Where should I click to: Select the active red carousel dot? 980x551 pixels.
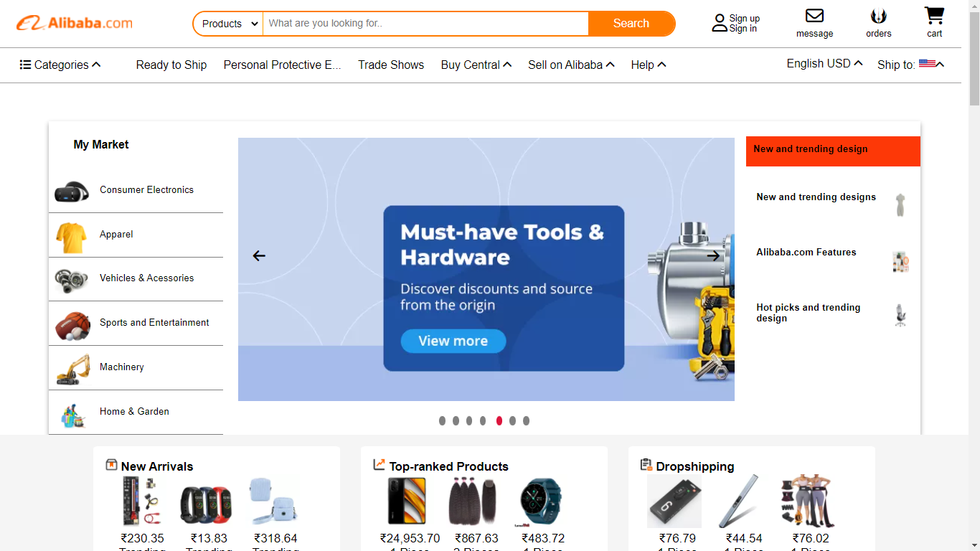[499, 421]
